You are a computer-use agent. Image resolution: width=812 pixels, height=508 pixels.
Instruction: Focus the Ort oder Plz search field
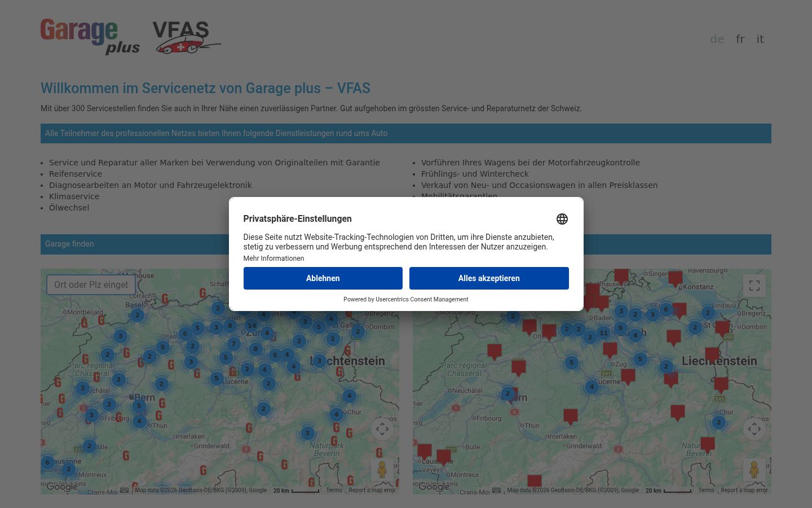click(91, 284)
